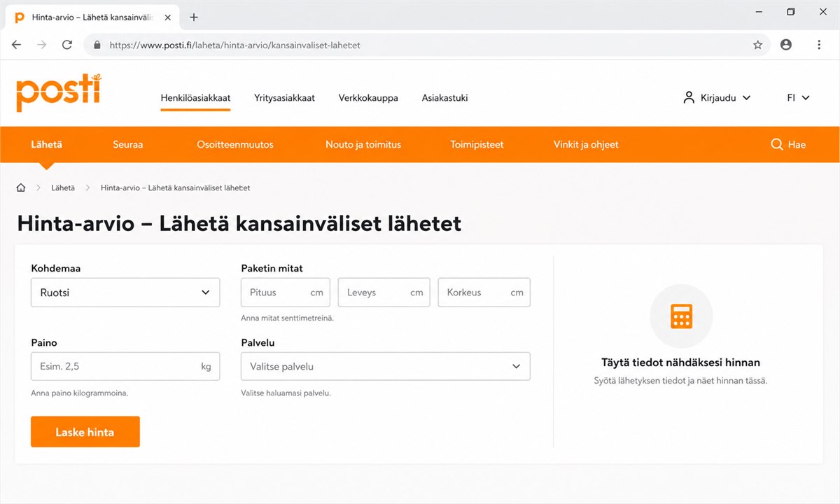Screen dimensions: 840x504
Task: Expand the FI language selector
Action: point(798,98)
